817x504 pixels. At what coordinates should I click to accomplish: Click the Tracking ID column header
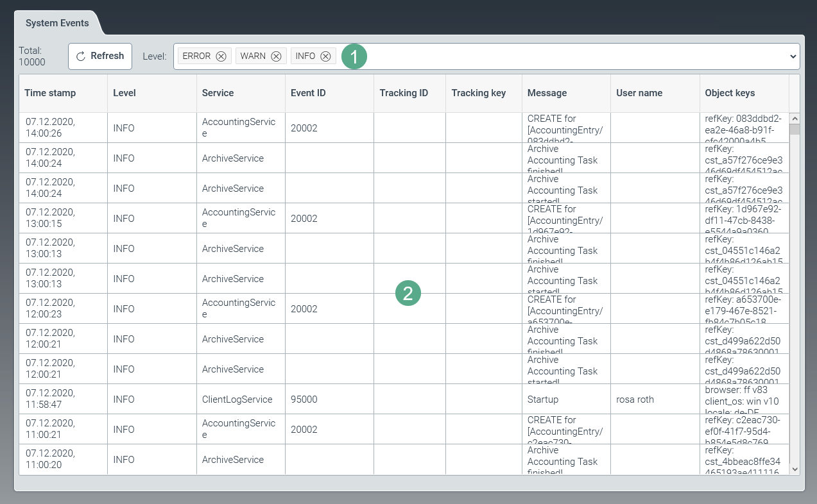tap(404, 93)
